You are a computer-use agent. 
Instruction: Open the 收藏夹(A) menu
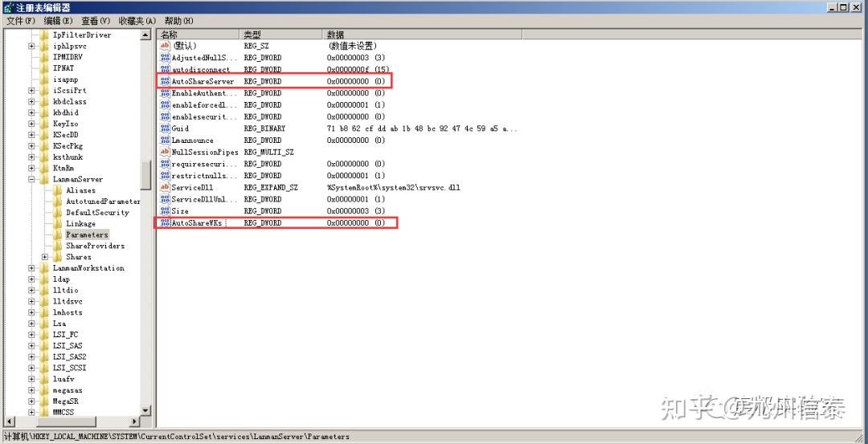pyautogui.click(x=137, y=21)
